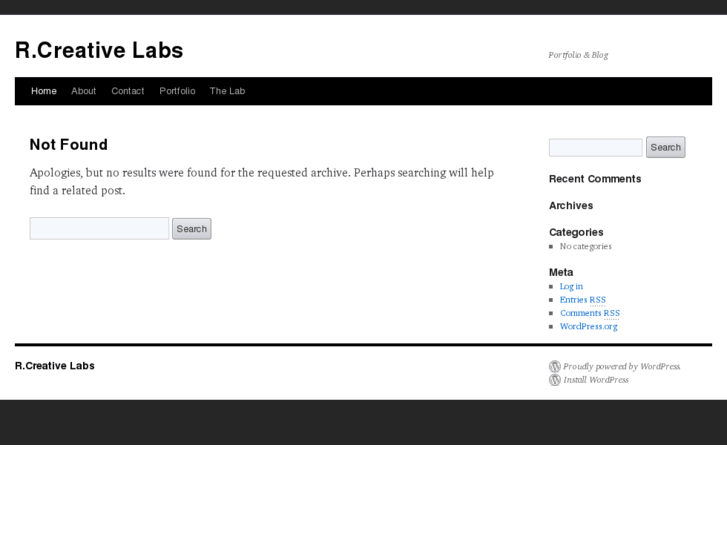Open the Contact menu link
Image resolution: width=727 pixels, height=545 pixels.
pos(128,91)
